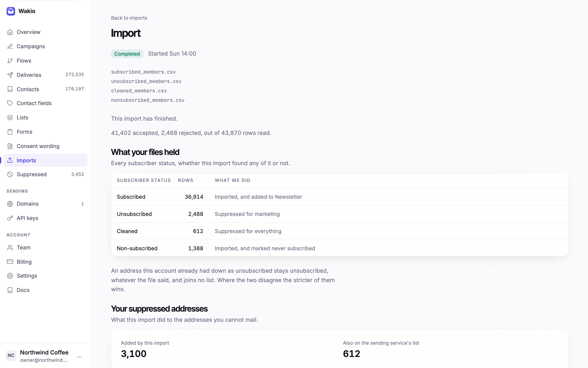This screenshot has width=588, height=368.
Task: Open Overview via its home icon
Action: pos(10,32)
